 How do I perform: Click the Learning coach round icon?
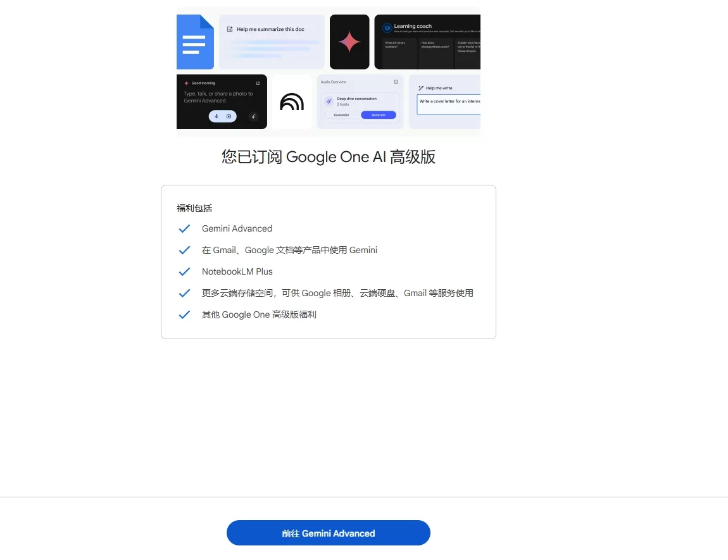point(387,28)
